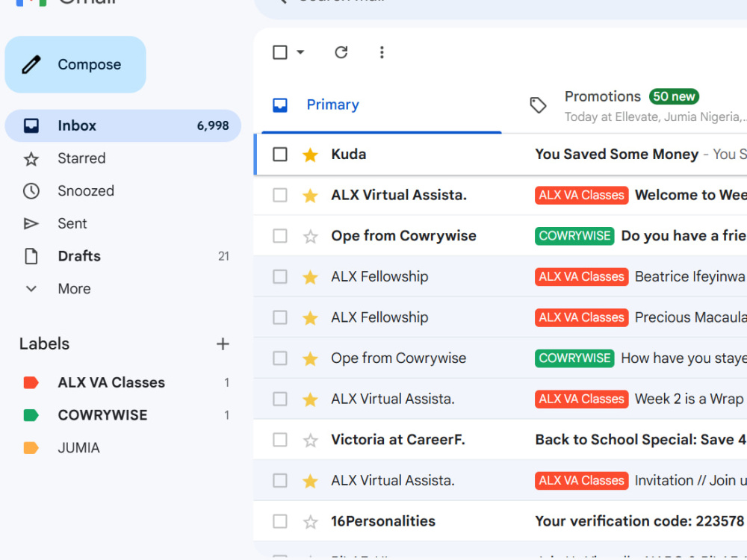Screen dimensions: 747x560
Task: Unstar the Welcome to Week email
Action: click(x=311, y=195)
